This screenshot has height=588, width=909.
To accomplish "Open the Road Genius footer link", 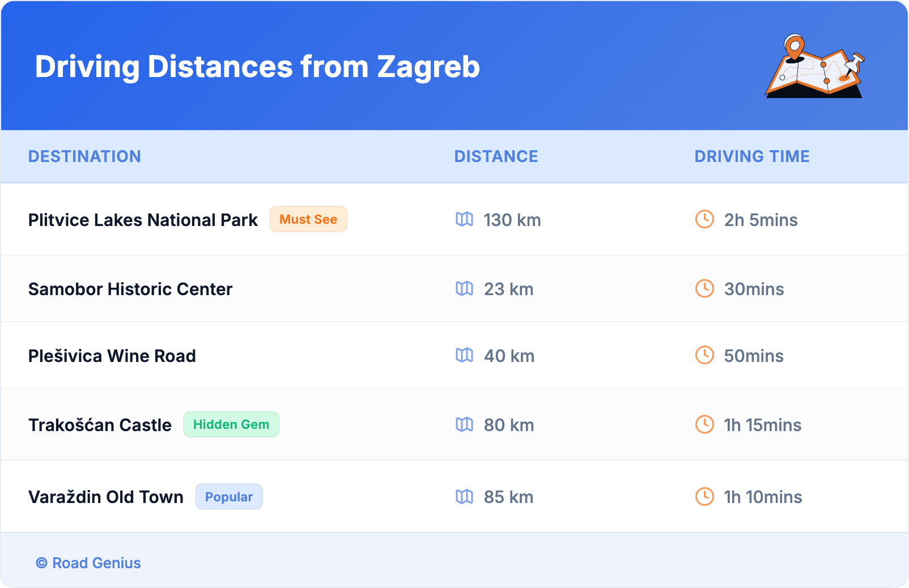I will pyautogui.click(x=96, y=563).
